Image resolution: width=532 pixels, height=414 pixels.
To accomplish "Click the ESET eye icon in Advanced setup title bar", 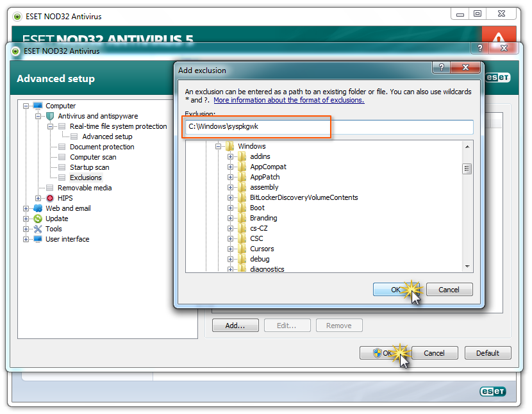I will point(15,51).
